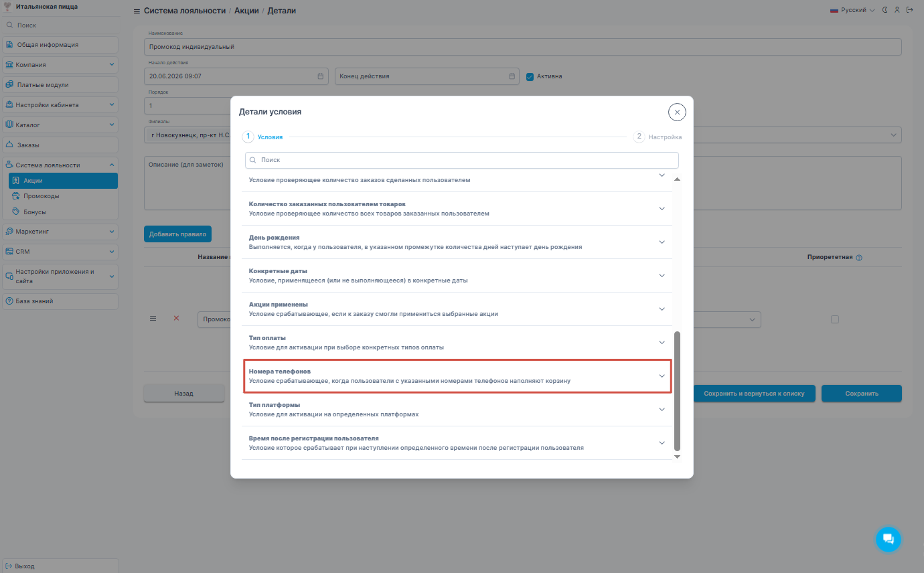Screen dimensions: 924x573
Task: Click the Платные модули sidebar icon
Action: (10, 85)
